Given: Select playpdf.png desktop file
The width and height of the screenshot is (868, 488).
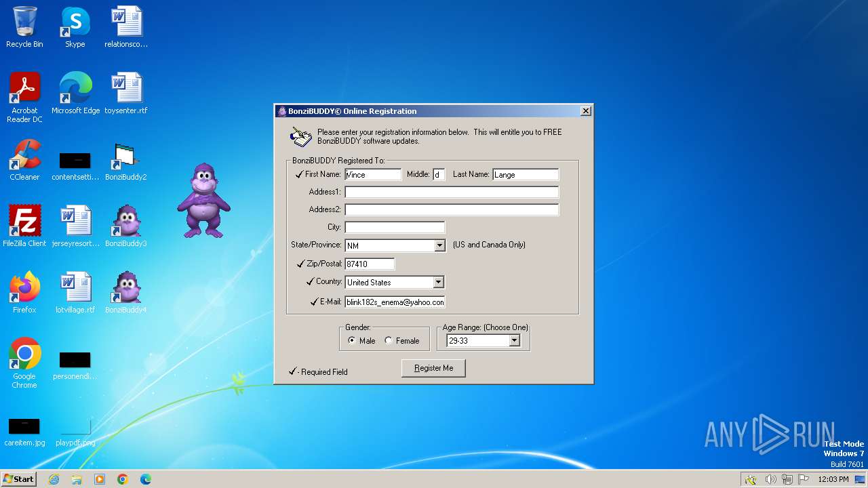Looking at the screenshot, I should pos(75,431).
